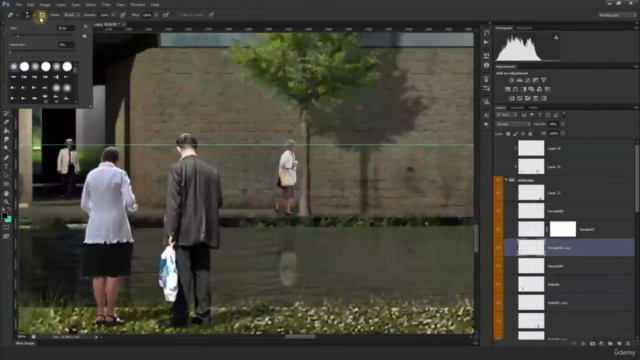Add a Levels adjustment layer
Image resolution: width=640 pixels, height=360 pixels.
[519, 80]
